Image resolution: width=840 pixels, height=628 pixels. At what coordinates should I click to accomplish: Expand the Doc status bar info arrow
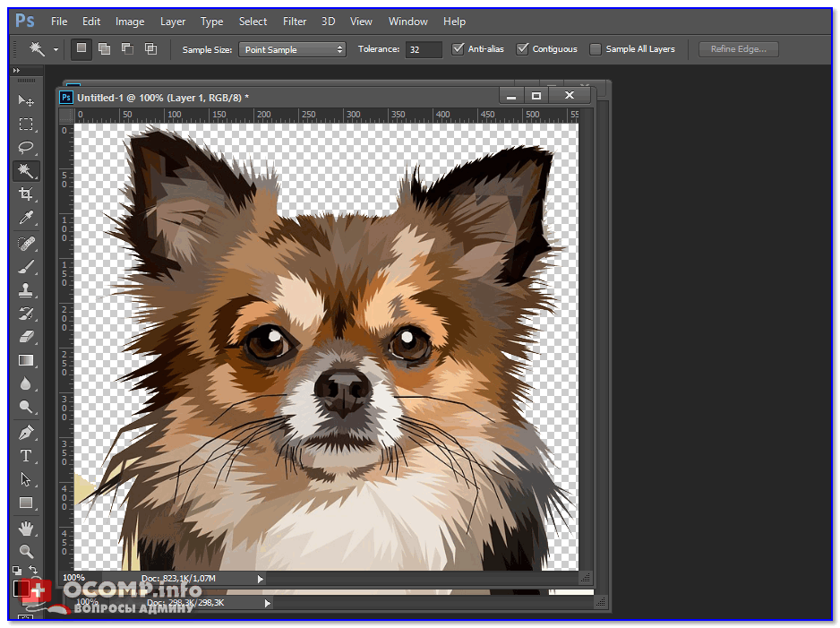coord(261,579)
